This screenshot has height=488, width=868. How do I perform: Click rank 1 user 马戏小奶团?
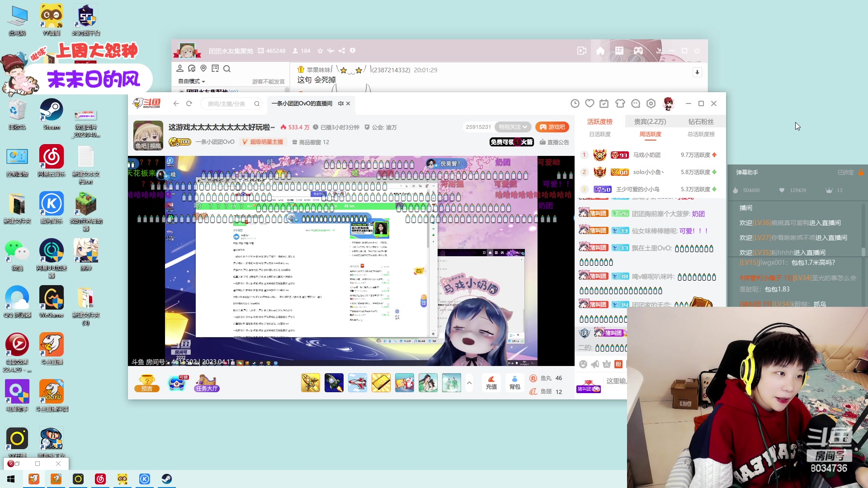(646, 155)
